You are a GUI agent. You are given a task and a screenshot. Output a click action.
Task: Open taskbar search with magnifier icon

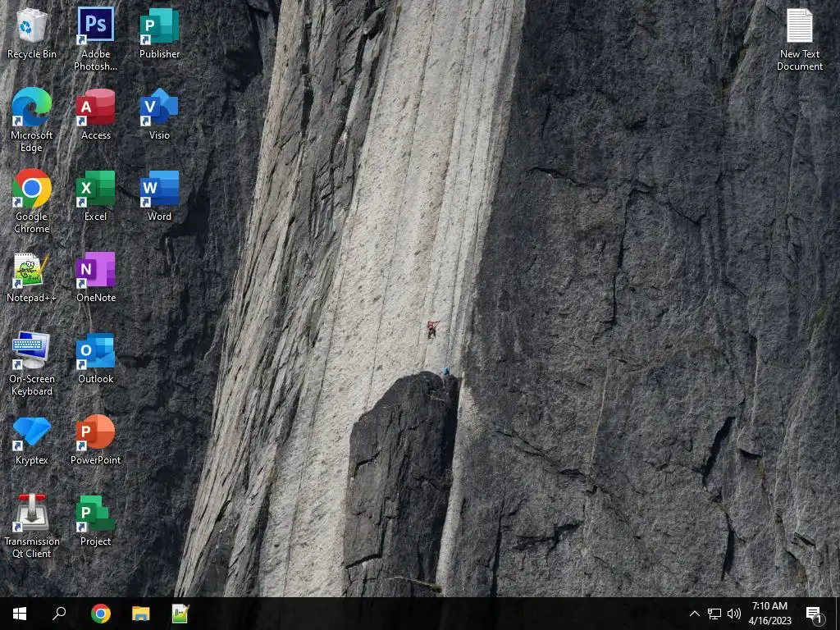[59, 614]
